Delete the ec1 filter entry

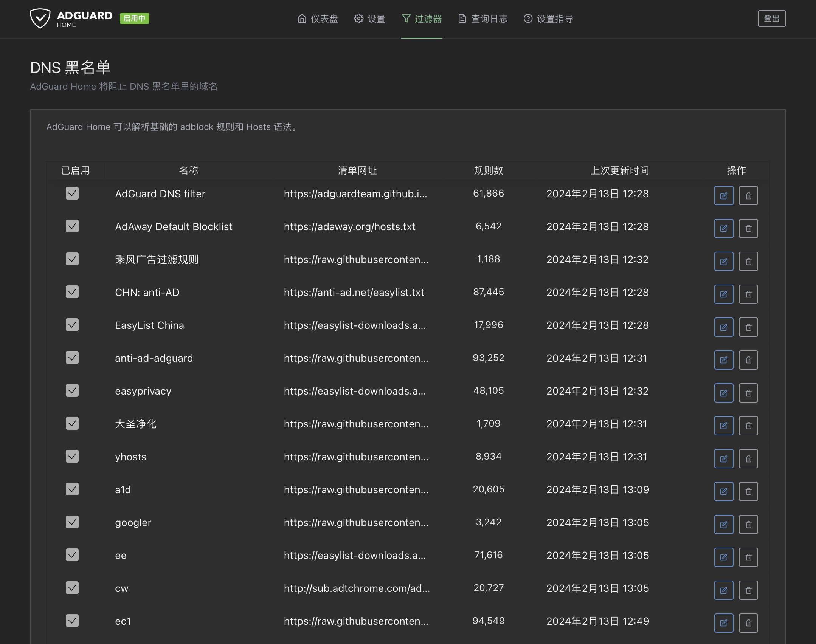[748, 623]
